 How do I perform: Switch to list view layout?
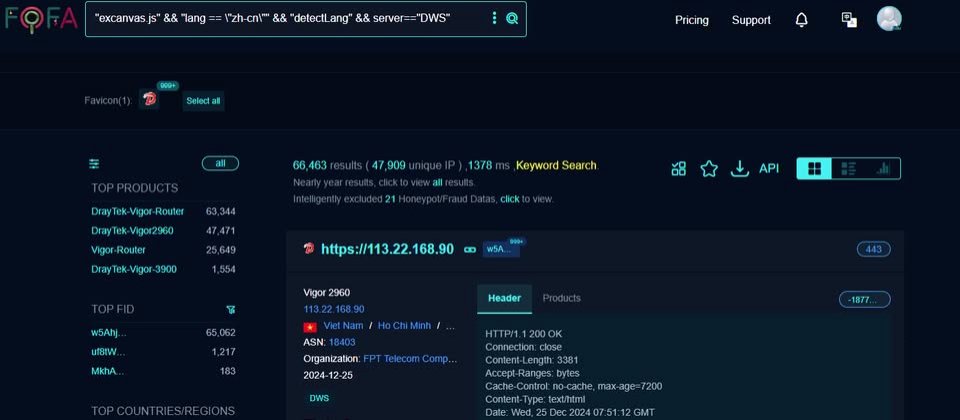click(849, 168)
